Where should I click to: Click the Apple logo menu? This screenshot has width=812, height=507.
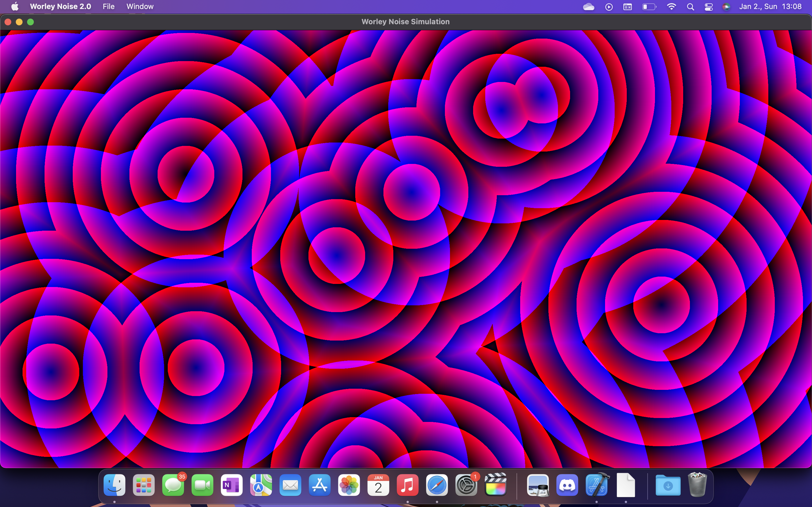click(x=15, y=6)
